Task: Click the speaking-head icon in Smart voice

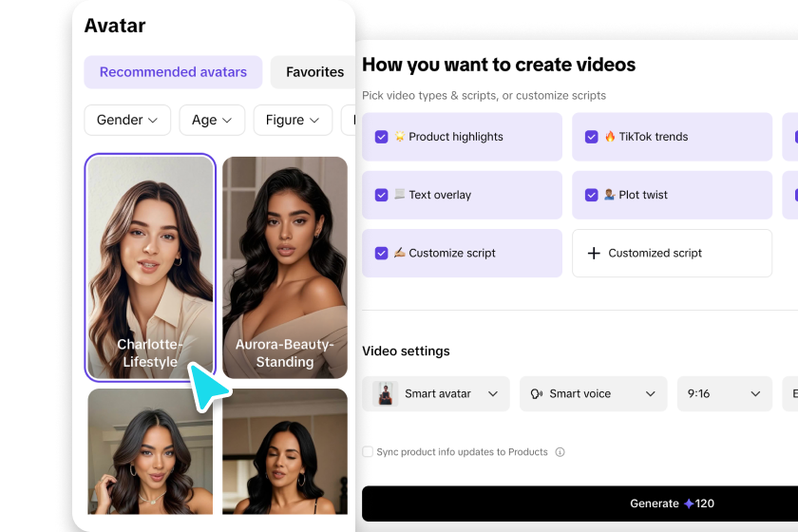Action: tap(537, 394)
